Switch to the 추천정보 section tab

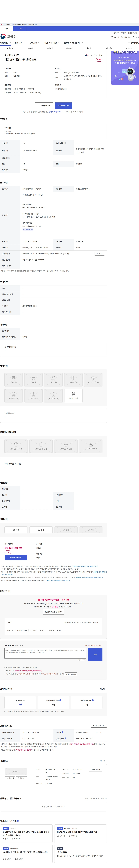click(x=129, y=48)
